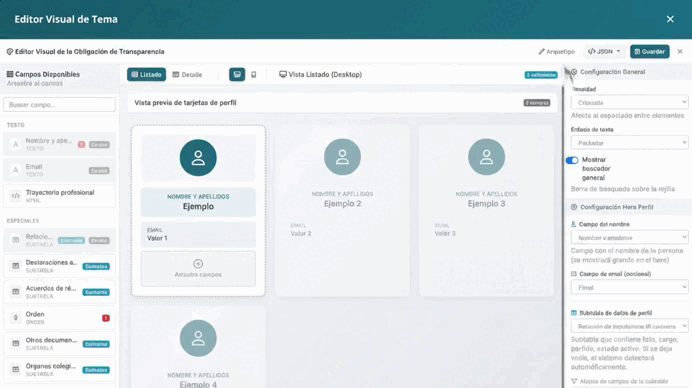The height and width of the screenshot is (388, 692).
Task: Click the ESPECIALES section label
Action: point(23,221)
